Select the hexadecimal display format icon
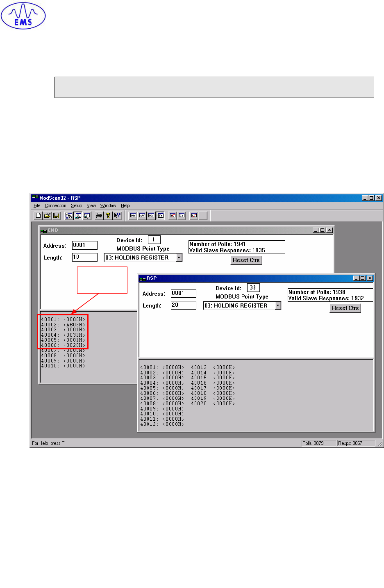The image size is (384, 588). pyautogui.click(x=151, y=215)
